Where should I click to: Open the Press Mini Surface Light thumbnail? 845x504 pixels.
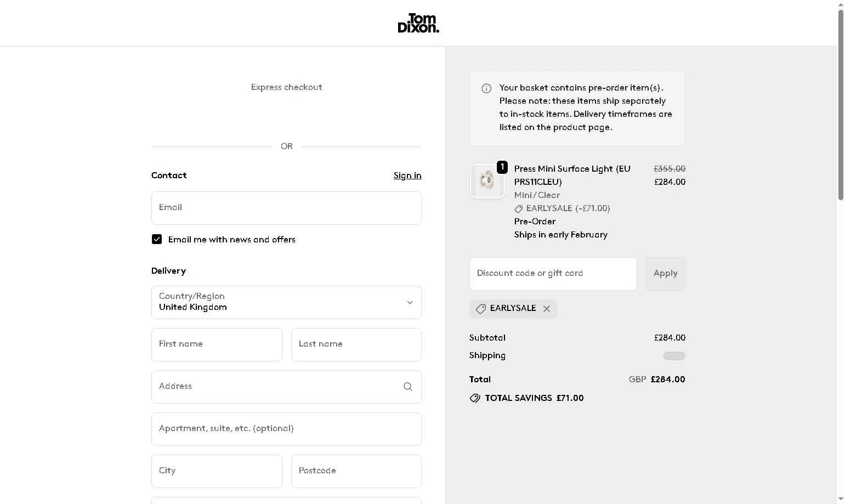(x=487, y=180)
